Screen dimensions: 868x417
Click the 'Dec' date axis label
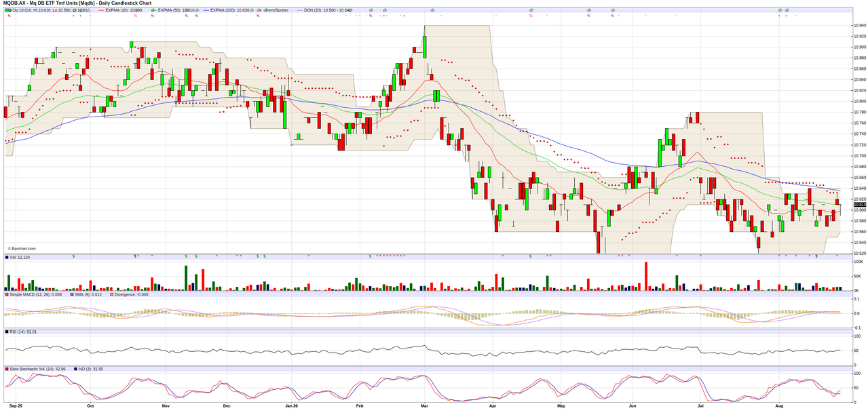[227, 405]
